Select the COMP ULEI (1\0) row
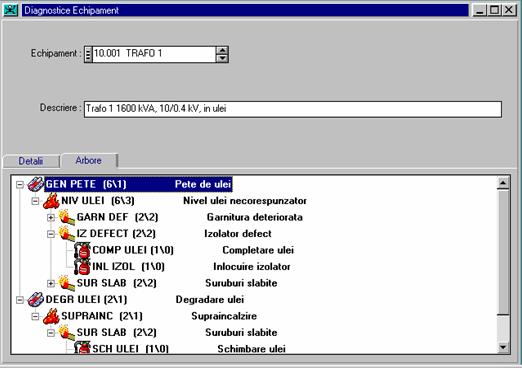The height and width of the screenshot is (368, 522). (x=193, y=250)
